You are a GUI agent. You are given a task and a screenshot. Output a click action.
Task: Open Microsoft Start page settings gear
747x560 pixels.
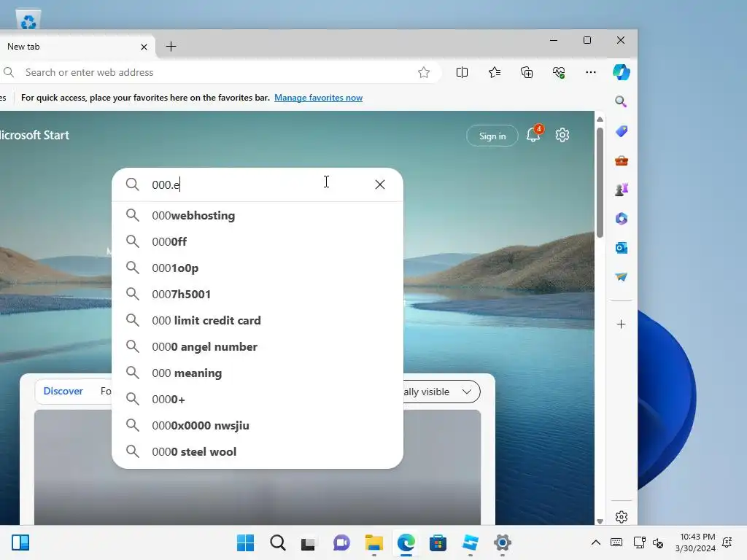(562, 135)
